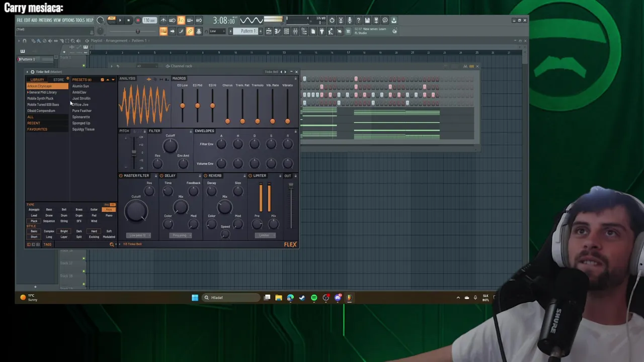Screen dimensions: 644x362
Task: Enable the Pluck type tag
Action: [x=34, y=221]
